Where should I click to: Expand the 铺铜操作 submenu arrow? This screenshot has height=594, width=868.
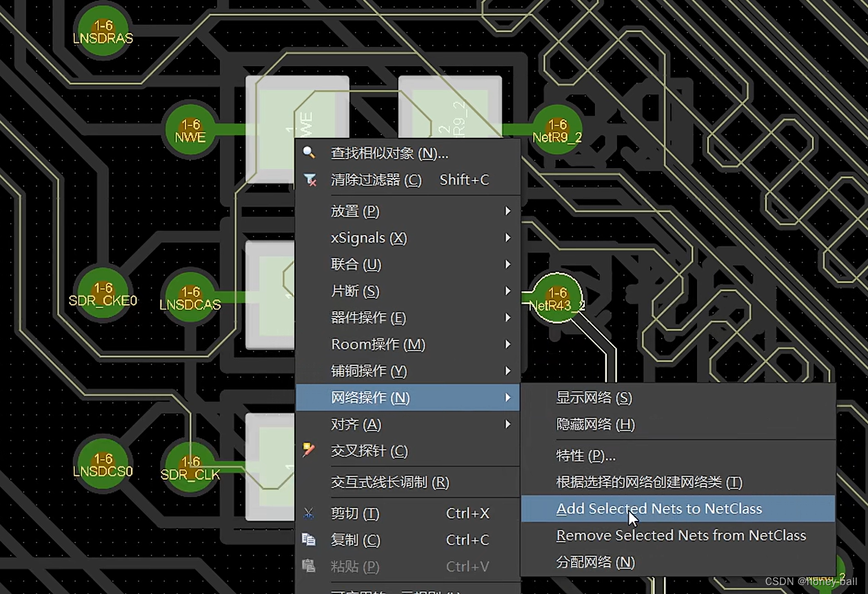click(508, 371)
